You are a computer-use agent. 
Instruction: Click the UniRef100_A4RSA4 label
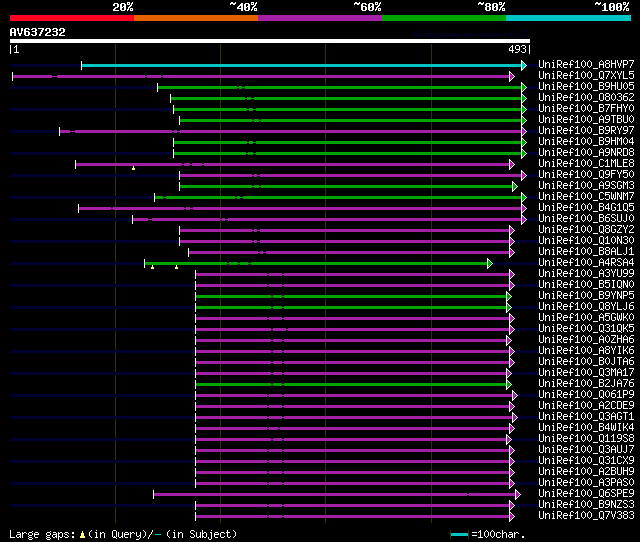click(586, 263)
